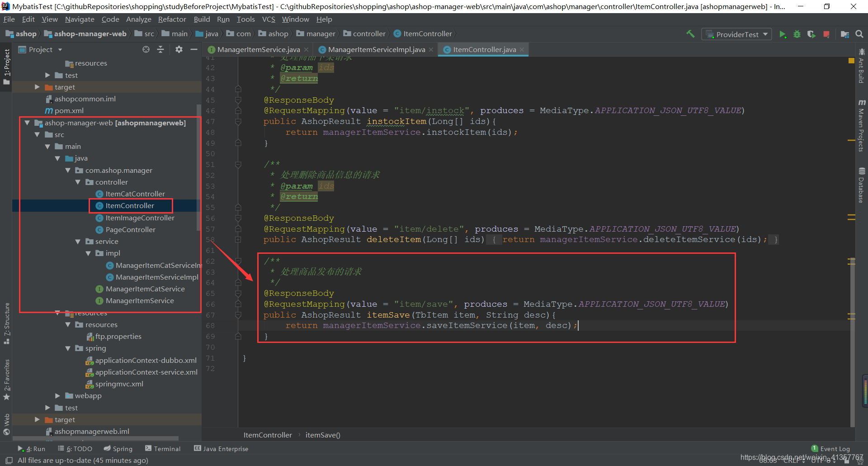Open the Navigate menu
Screen dimensions: 868x466
tap(80, 19)
